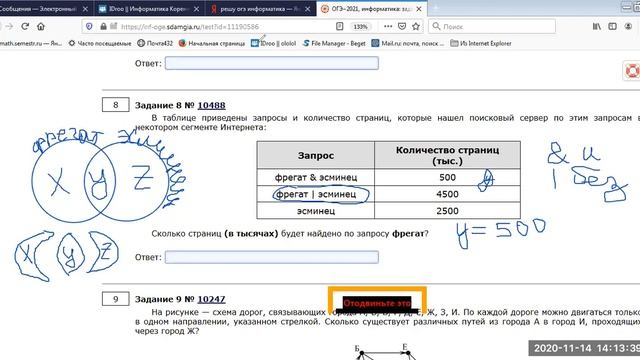Click the Отодвиньте это banner
Screen dimensions: 640x360
pos(377,303)
